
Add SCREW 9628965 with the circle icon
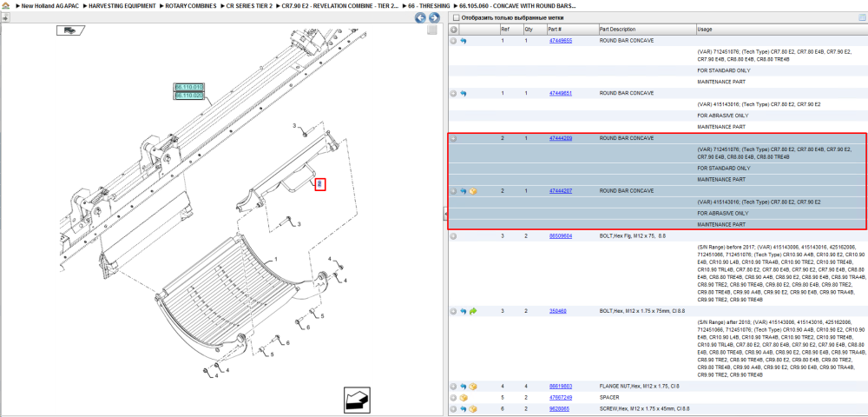[x=453, y=409]
